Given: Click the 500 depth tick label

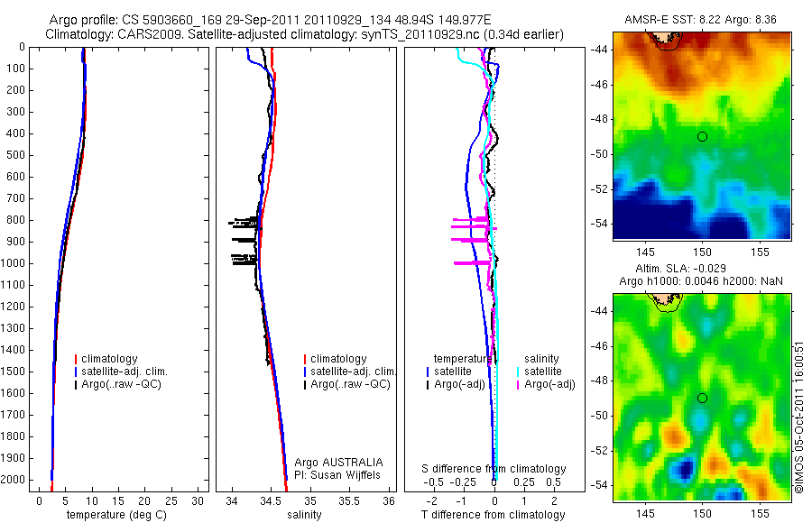Looking at the screenshot, I should (x=17, y=155).
